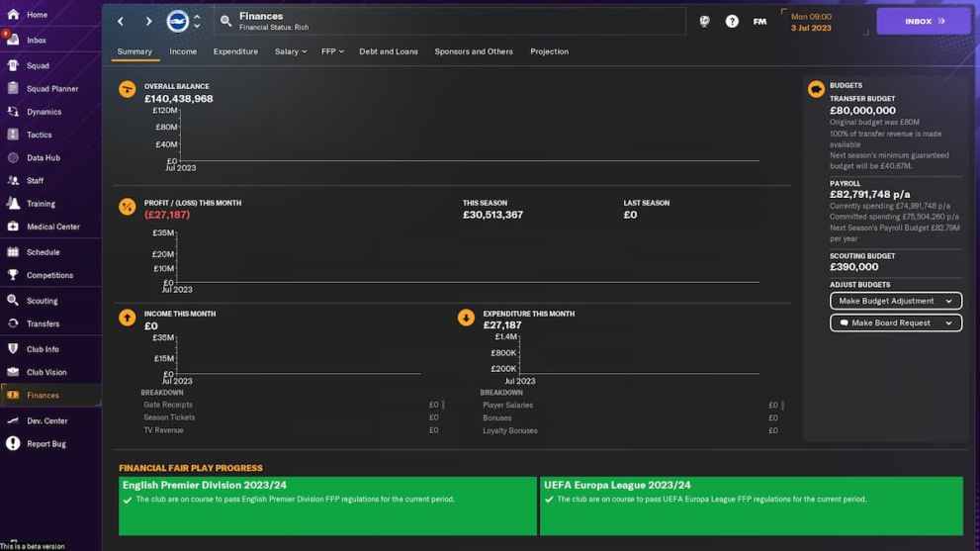Image resolution: width=980 pixels, height=551 pixels.
Task: Open Make Budget Adjustment dropdown
Action: point(895,301)
